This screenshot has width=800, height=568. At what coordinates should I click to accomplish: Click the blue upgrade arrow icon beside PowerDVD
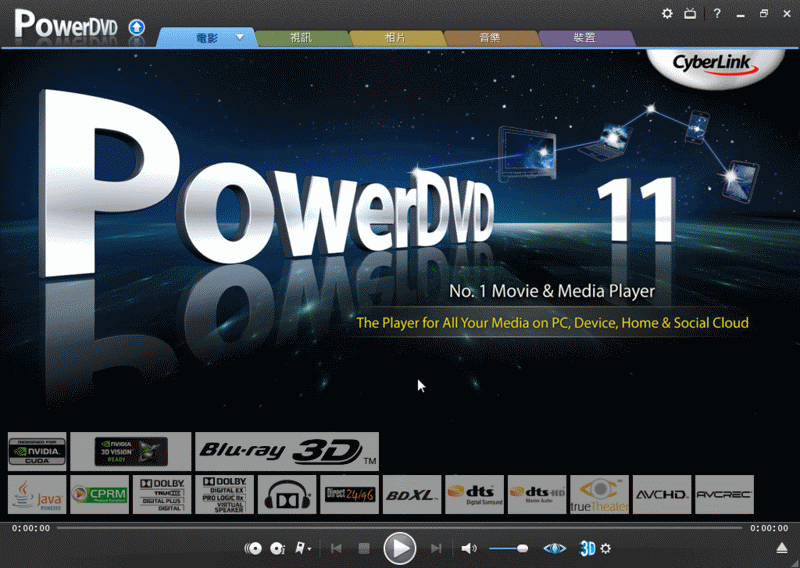click(x=136, y=27)
